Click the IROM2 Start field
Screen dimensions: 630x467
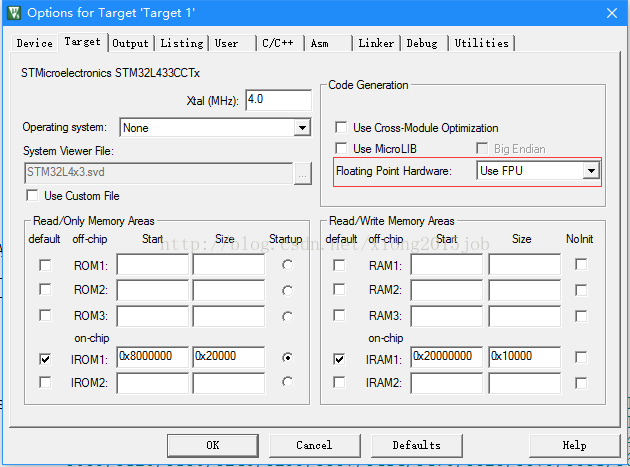(x=152, y=383)
